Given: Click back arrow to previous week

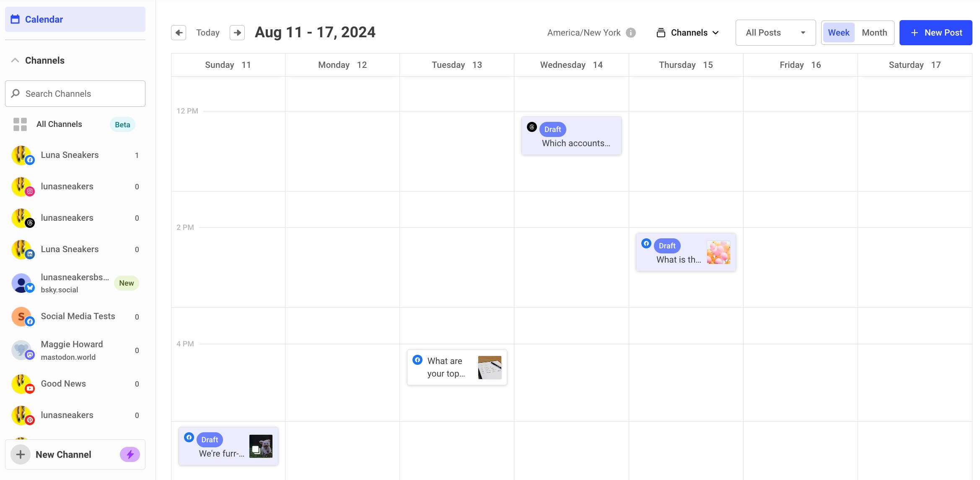Looking at the screenshot, I should tap(179, 32).
